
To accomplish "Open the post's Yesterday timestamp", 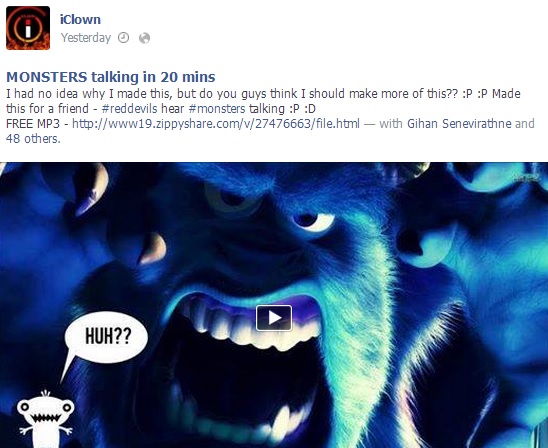I will coord(86,38).
